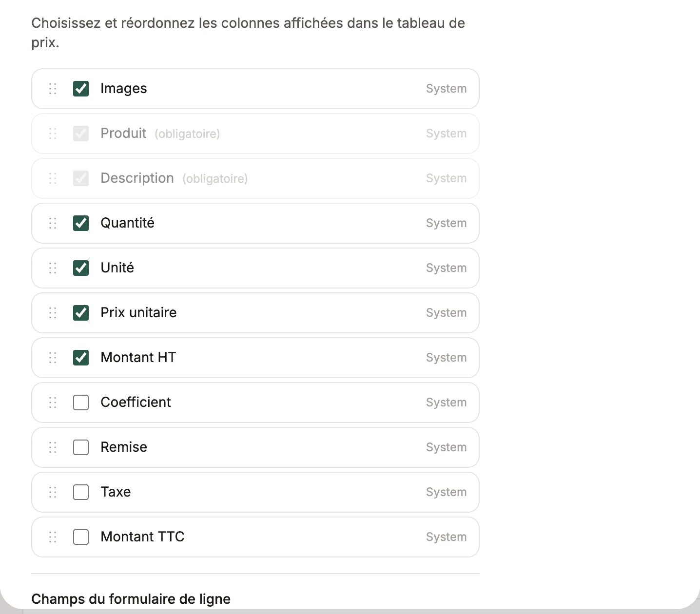Click the drag handle of the Remise row
The image size is (700, 614).
pyautogui.click(x=53, y=447)
